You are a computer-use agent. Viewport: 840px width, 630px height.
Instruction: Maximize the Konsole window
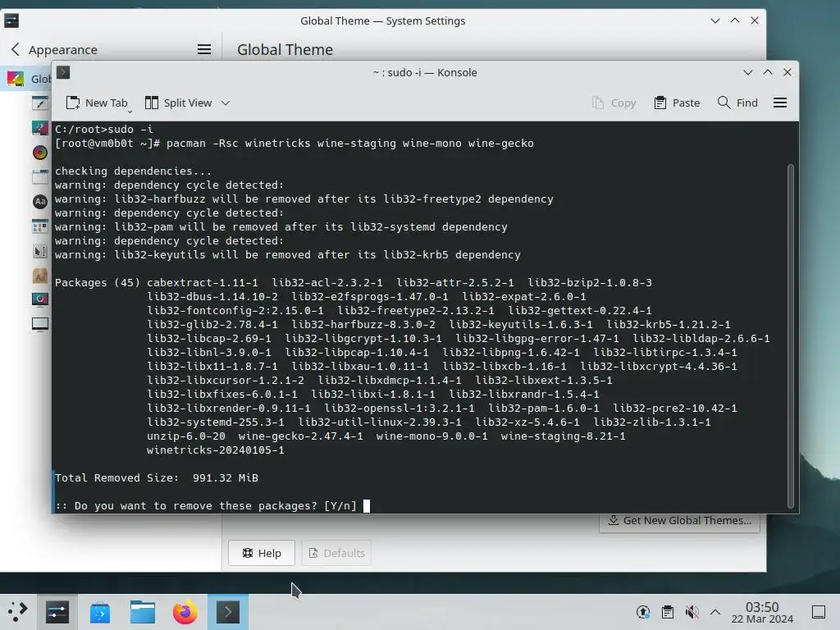768,72
